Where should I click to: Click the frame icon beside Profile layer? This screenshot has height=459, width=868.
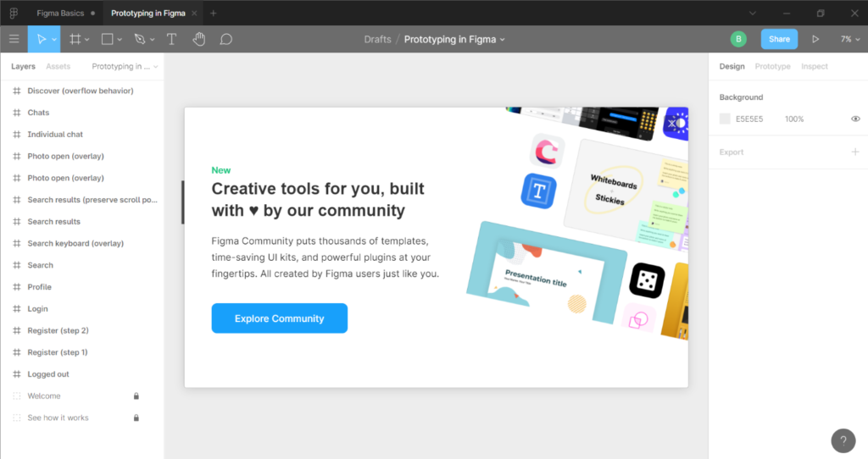(x=17, y=287)
